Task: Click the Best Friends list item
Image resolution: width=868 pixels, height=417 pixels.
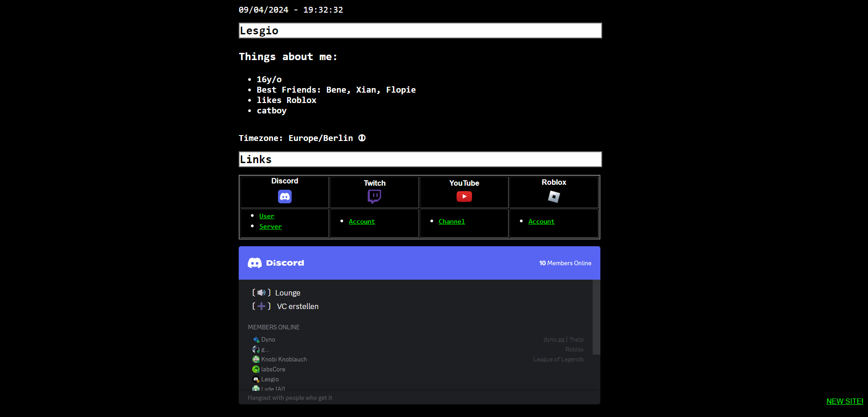Action: [336, 90]
